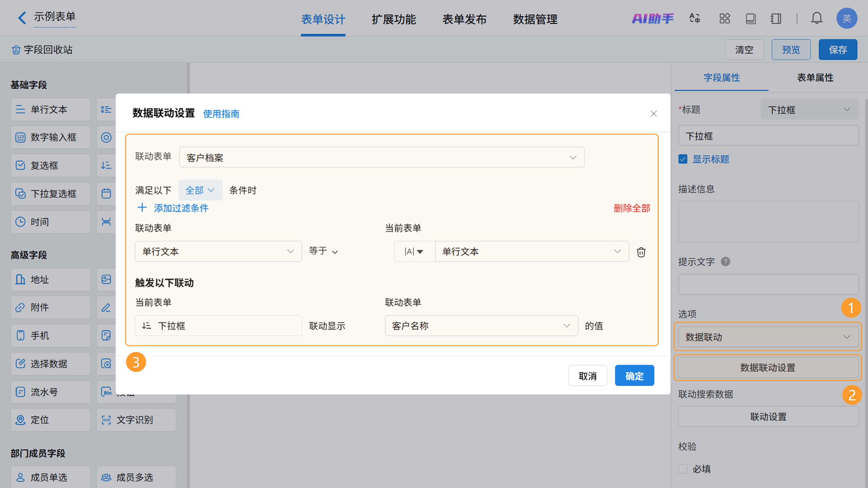Uncheck the 显示标题 checkbox
Viewport: 868px width, 488px height.
tap(683, 159)
